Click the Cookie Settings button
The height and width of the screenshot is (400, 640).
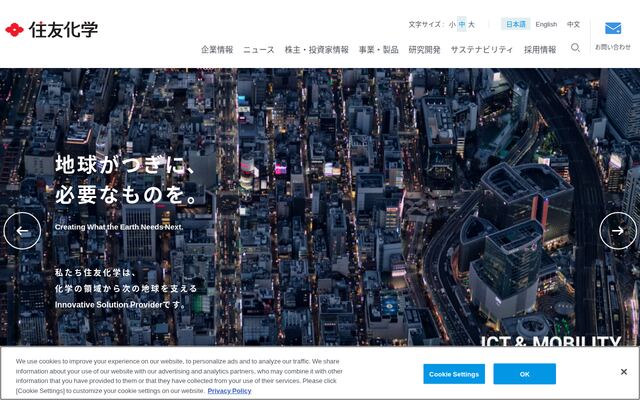(x=454, y=374)
